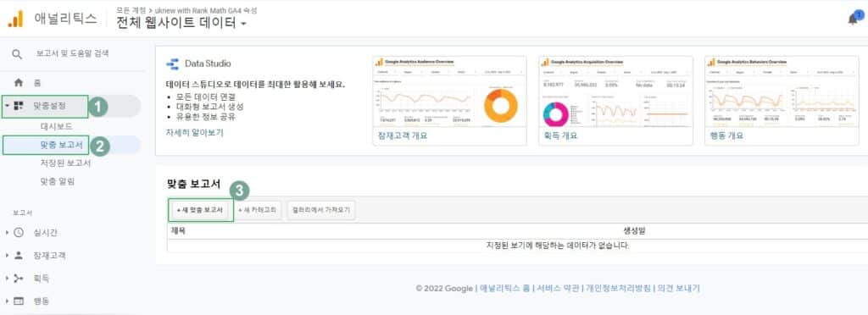Click the 갤러리에서 가져오기 button
Image resolution: width=868 pixels, height=315 pixels.
(x=321, y=211)
